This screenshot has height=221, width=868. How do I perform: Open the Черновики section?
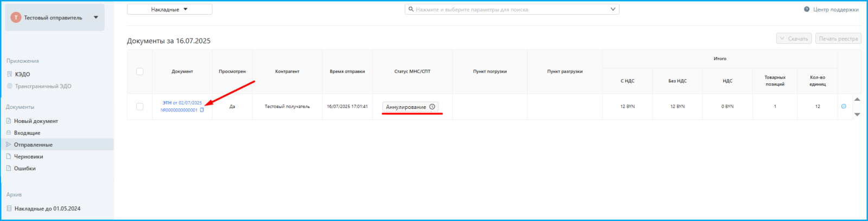[28, 157]
